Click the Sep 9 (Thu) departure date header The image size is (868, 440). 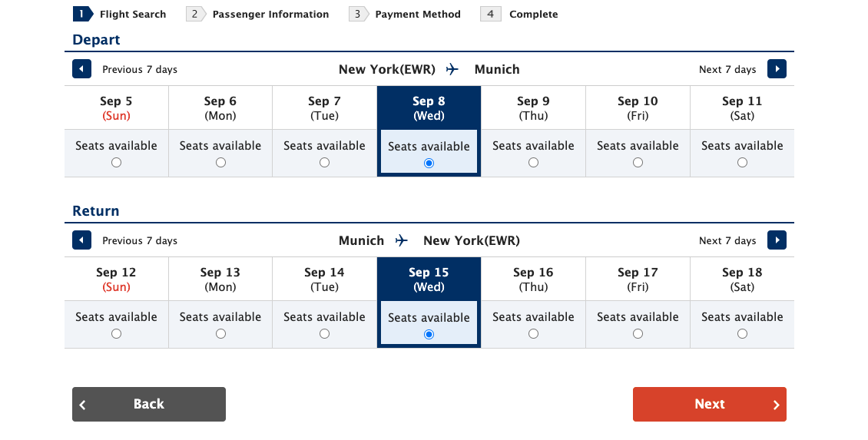533,108
